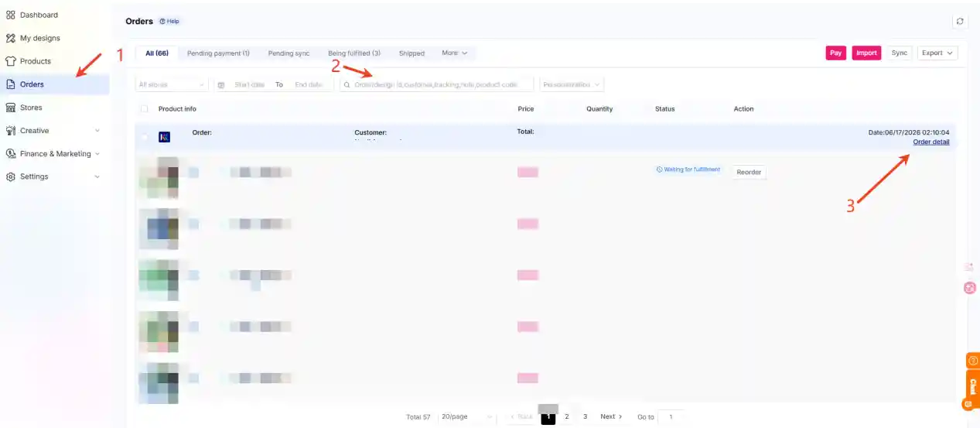
Task: Click the store logo in order row
Action: (164, 137)
